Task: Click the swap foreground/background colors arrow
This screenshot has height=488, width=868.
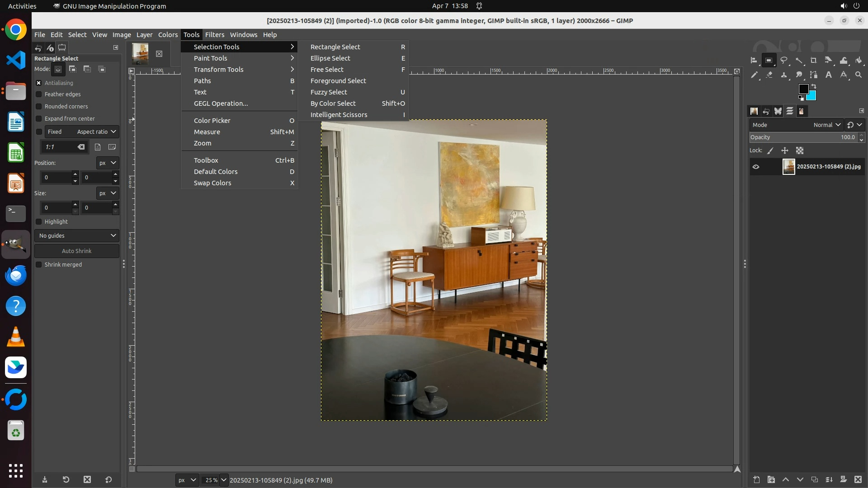Action: 814,86
